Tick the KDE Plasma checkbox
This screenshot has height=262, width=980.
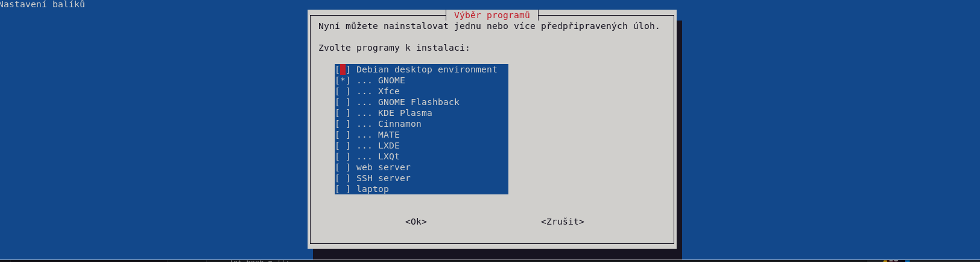click(343, 113)
